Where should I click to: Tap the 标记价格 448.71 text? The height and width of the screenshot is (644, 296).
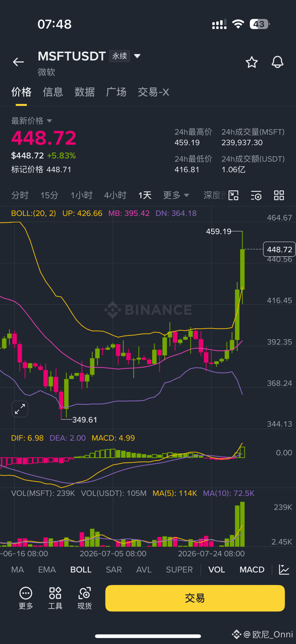pyautogui.click(x=41, y=169)
